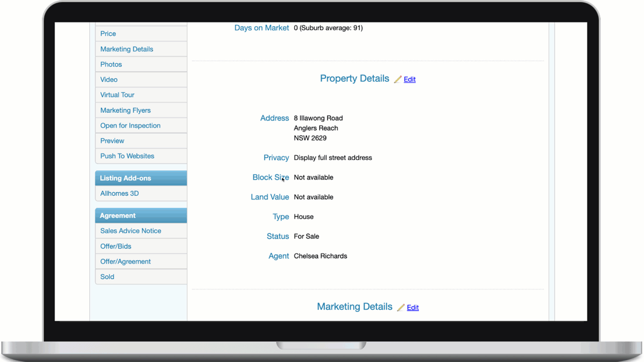Viewport: 644px width, 362px height.
Task: Select Virtual Tour in the sidebar
Action: point(117,95)
